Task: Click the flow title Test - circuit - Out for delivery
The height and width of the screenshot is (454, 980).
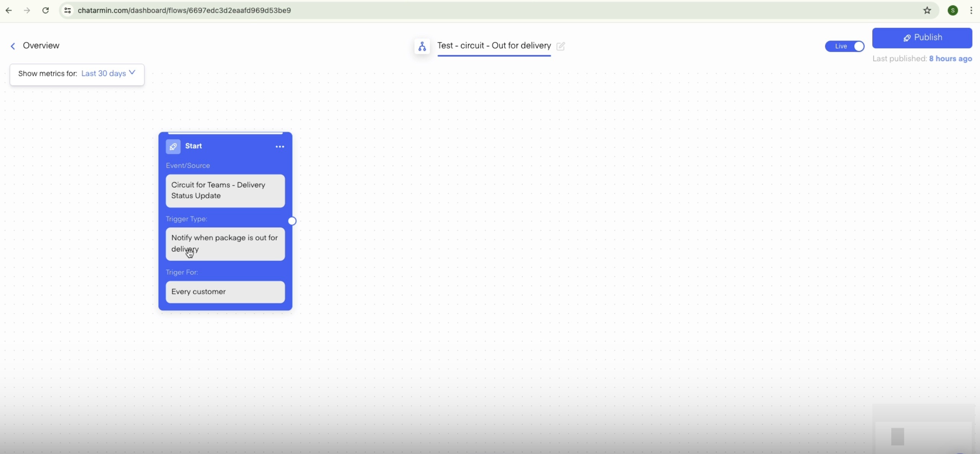Action: 494,45
